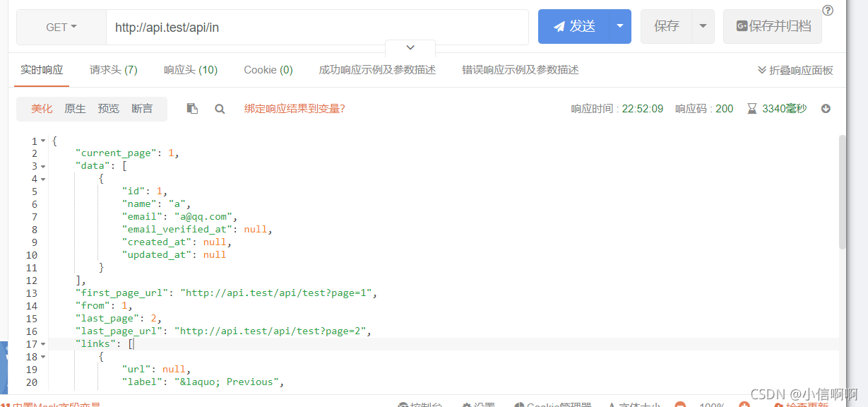Open the send button dropdown arrow
Viewport: 868px width, 407px height.
click(620, 27)
